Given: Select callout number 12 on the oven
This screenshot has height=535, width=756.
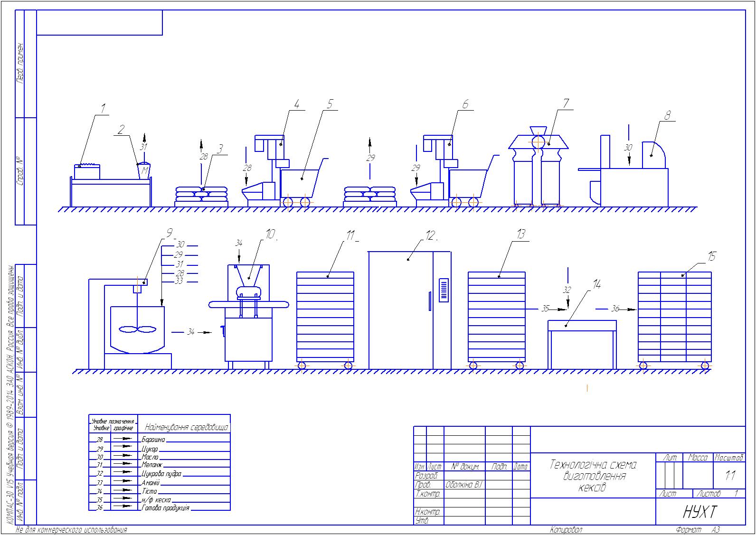Looking at the screenshot, I should pyautogui.click(x=430, y=235).
